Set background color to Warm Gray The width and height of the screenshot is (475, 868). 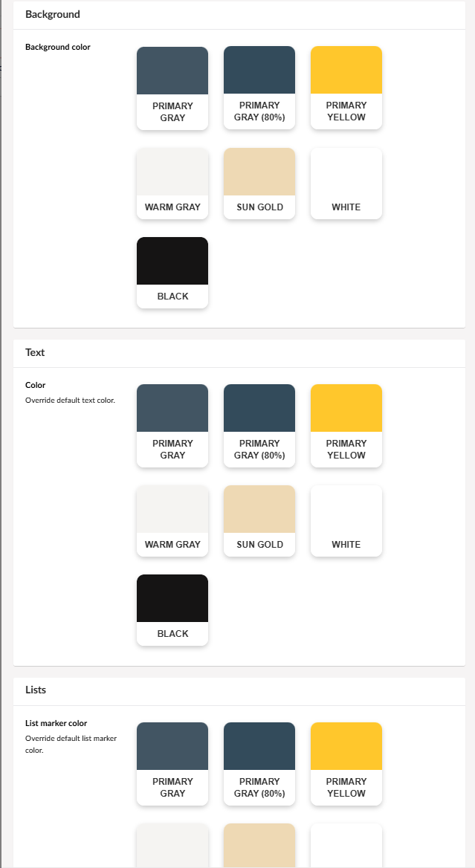[x=172, y=183]
